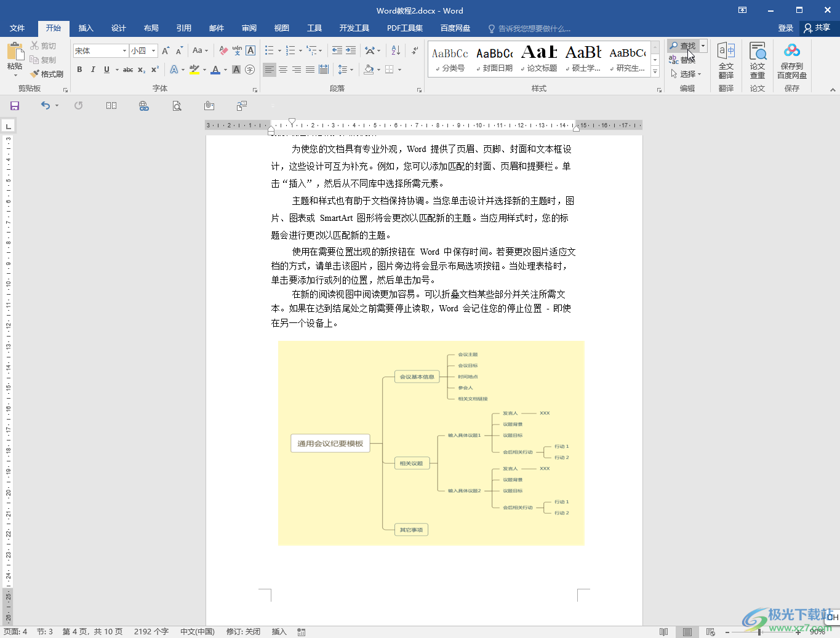
Task: Click the Save icon in quick access toolbar
Action: point(15,106)
